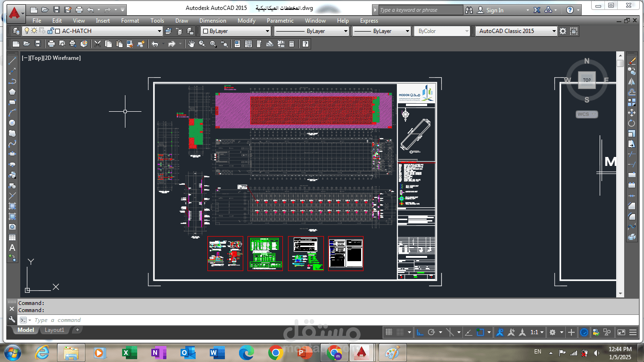Click the Pan hand tool

click(x=191, y=44)
